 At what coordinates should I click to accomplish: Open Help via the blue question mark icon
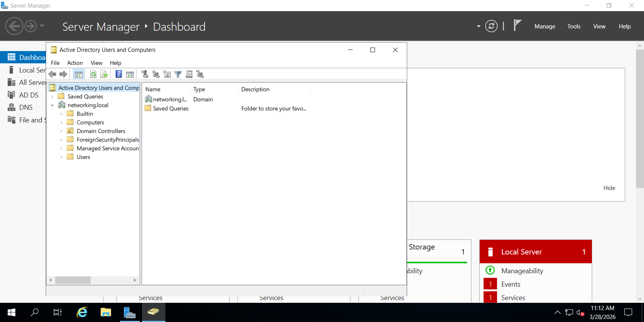pos(119,74)
